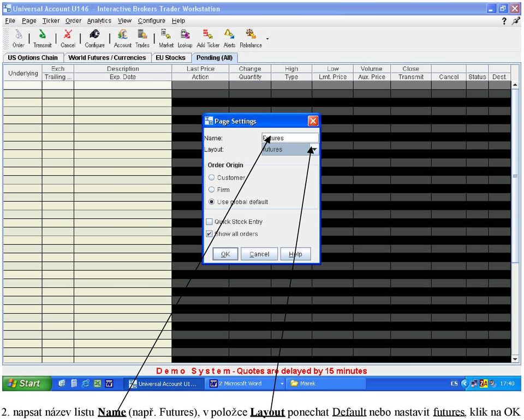Click the Transmit toolbar icon
The height and width of the screenshot is (420, 524).
click(x=43, y=38)
